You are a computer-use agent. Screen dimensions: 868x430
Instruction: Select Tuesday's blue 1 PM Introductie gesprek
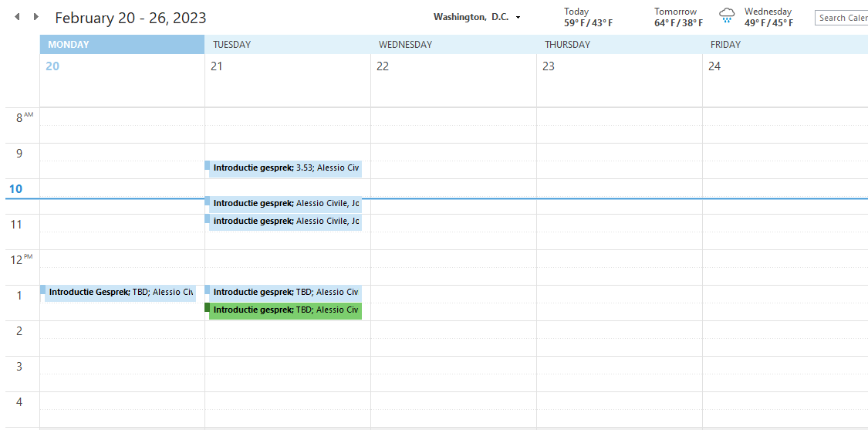coord(285,293)
